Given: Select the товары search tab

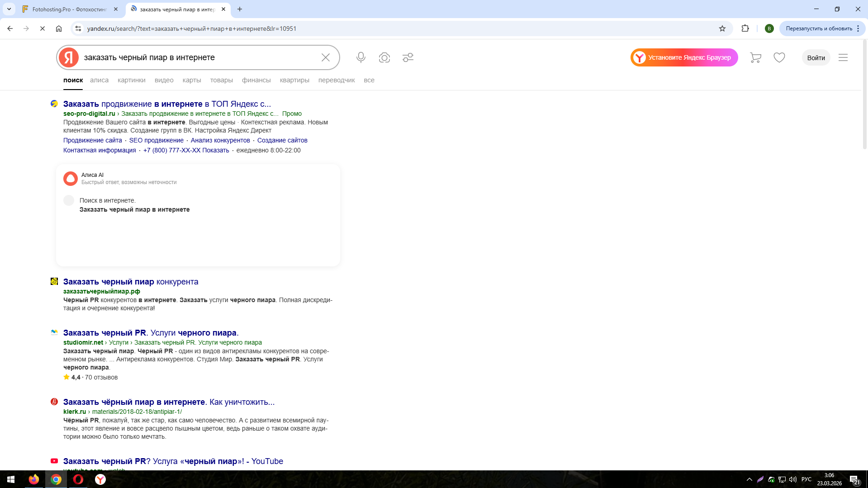Looking at the screenshot, I should coord(222,80).
